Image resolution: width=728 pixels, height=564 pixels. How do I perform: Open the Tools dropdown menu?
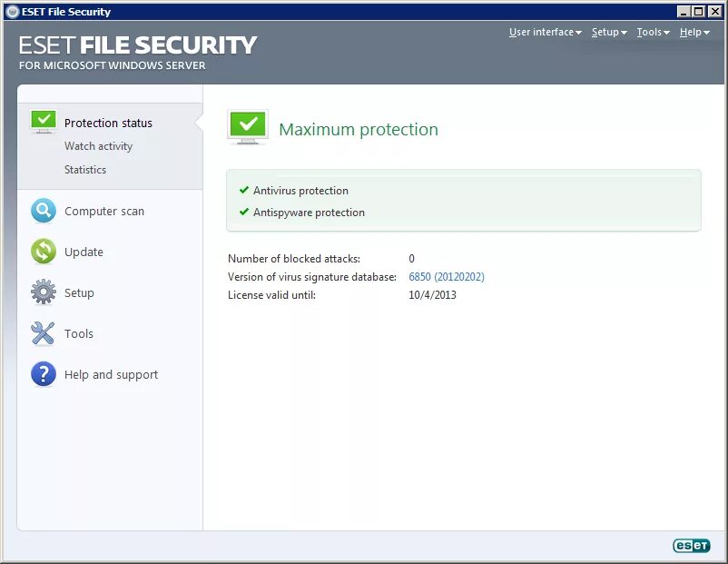pyautogui.click(x=652, y=32)
